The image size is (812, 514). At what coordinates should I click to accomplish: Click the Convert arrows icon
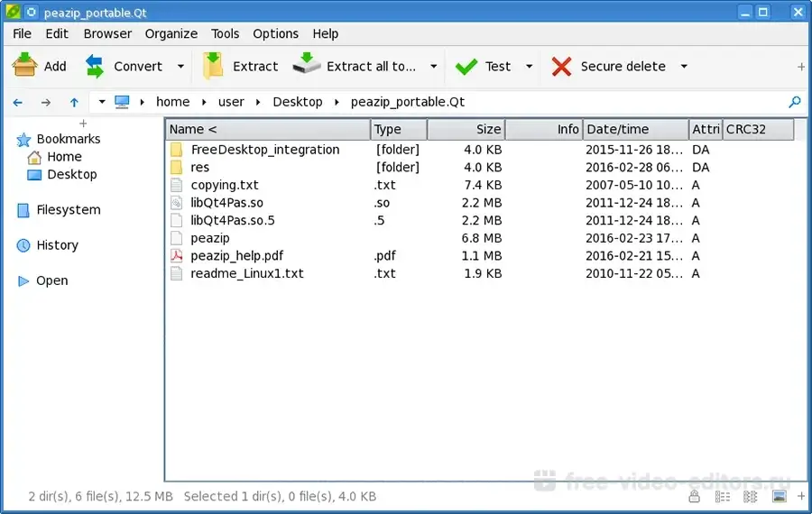point(95,66)
